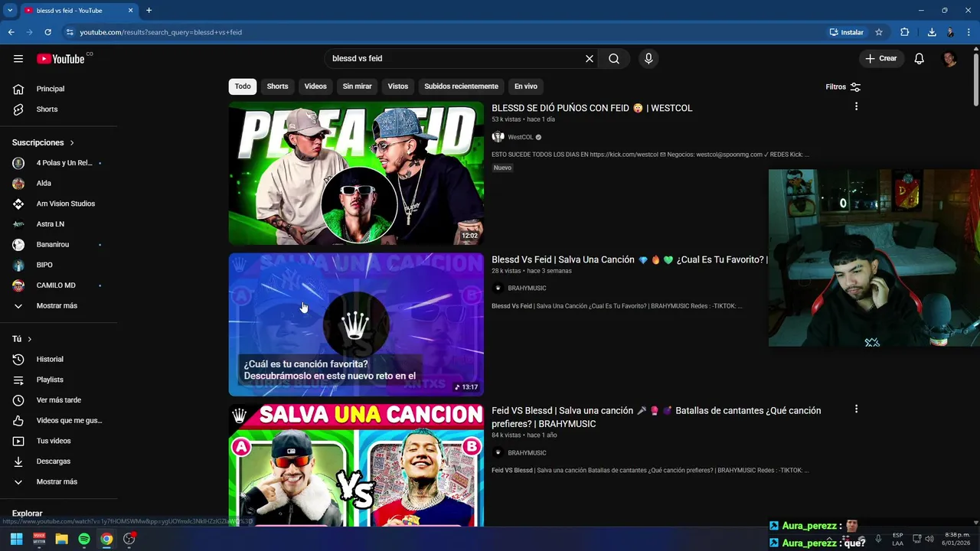Image resolution: width=980 pixels, height=551 pixels.
Task: Open Descargas in the sidebar
Action: (59, 461)
